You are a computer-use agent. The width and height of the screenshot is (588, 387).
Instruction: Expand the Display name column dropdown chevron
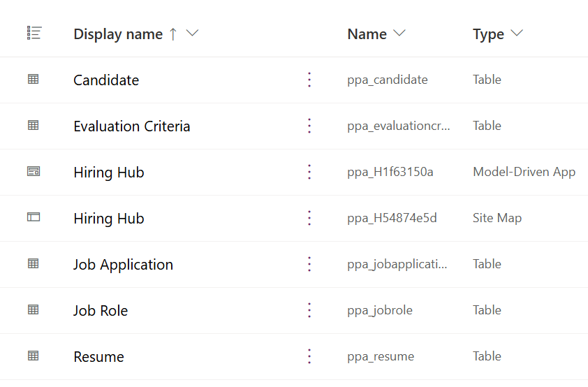(x=193, y=34)
